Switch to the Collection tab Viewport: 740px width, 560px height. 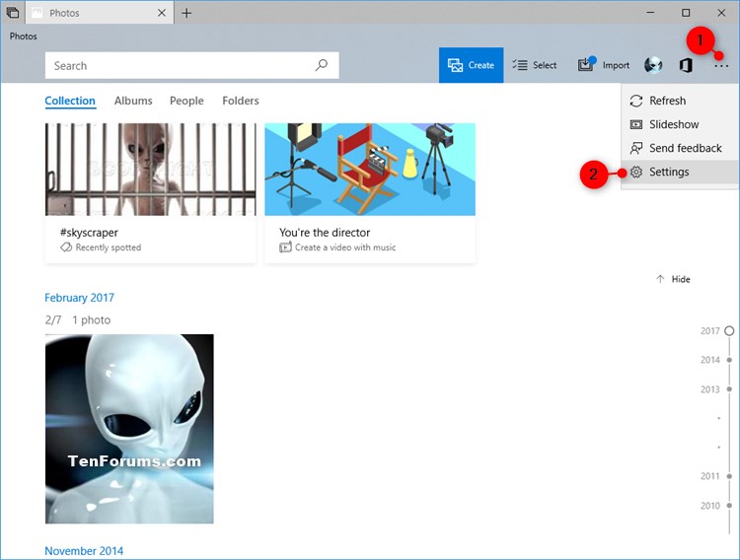click(70, 101)
